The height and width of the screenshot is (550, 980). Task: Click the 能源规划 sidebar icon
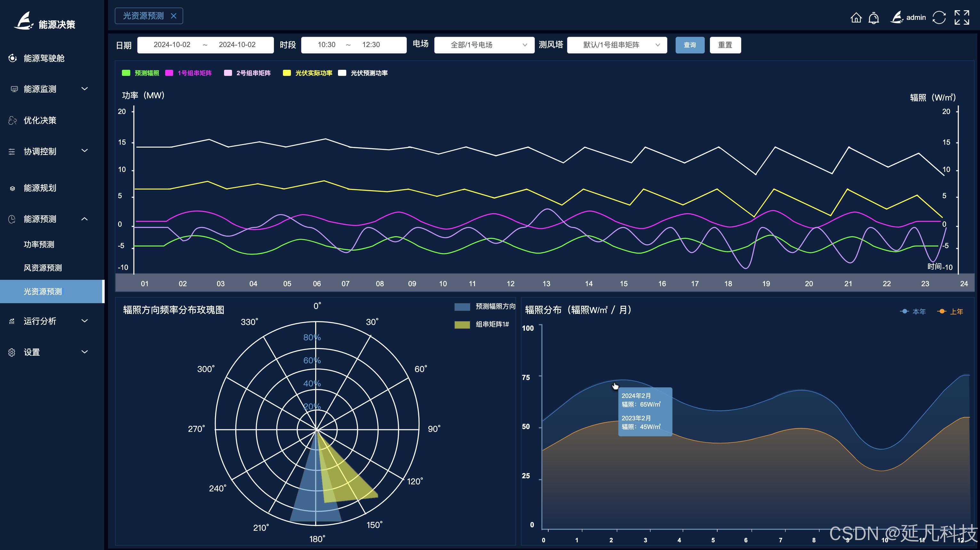tap(12, 188)
